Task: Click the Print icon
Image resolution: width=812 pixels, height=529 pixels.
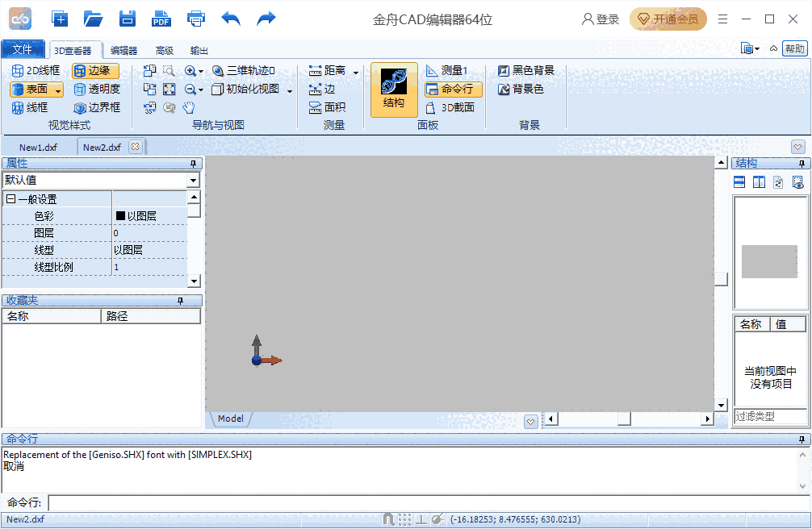Action: [196, 19]
